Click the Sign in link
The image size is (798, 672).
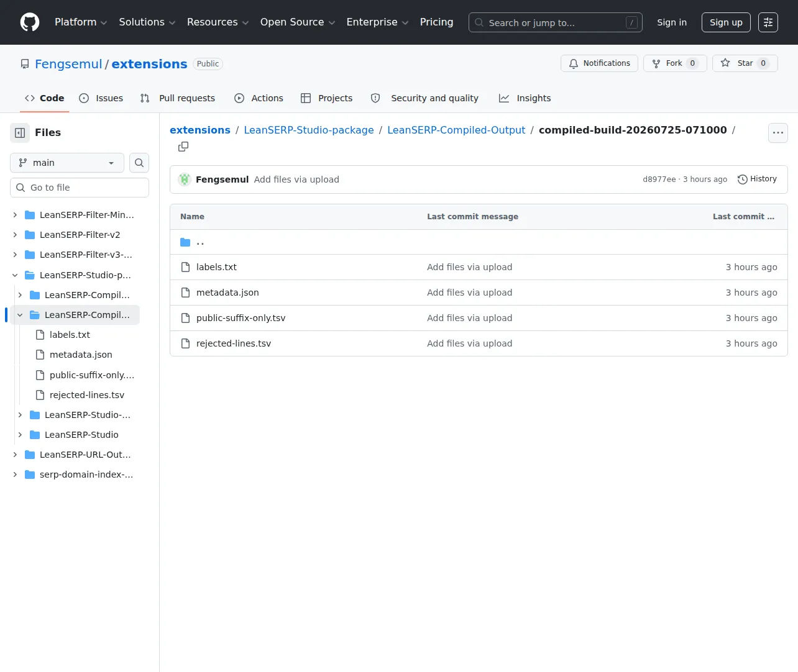[x=672, y=22]
